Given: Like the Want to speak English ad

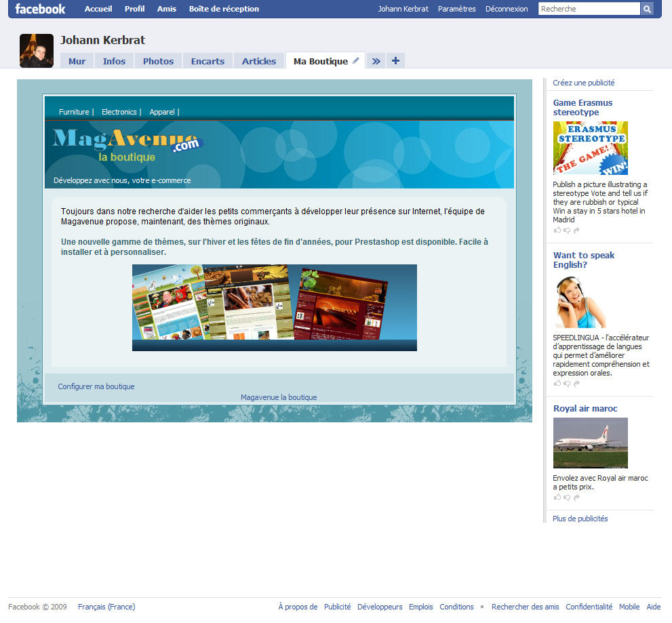Looking at the screenshot, I should coord(557,383).
